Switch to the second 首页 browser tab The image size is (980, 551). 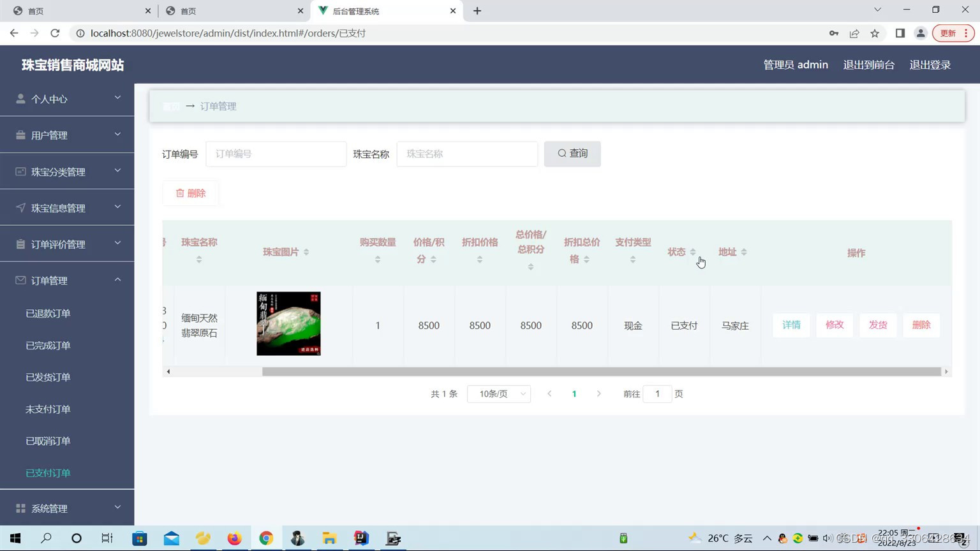coord(234,11)
